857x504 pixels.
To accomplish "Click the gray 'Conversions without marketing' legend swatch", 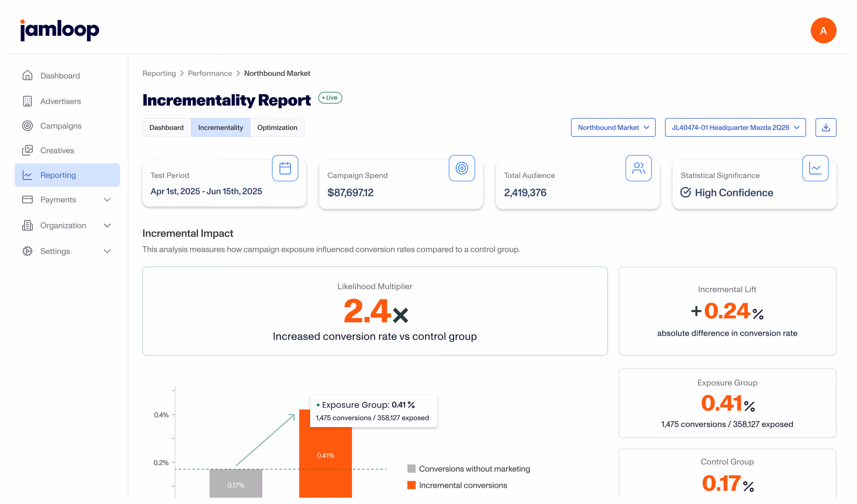I will pos(412,469).
